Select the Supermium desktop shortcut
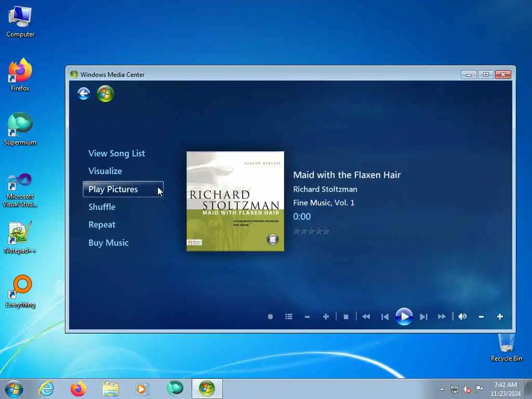Viewport: 532px width, 399px height. pos(20,129)
